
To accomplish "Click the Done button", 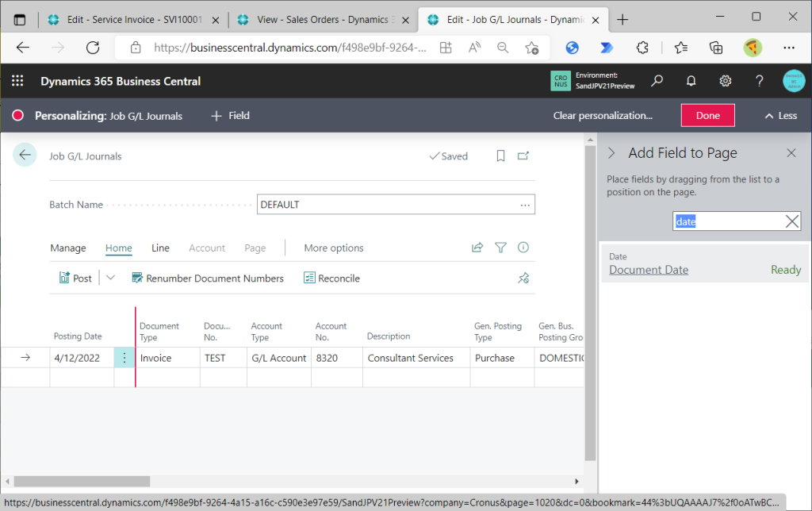I will tap(707, 116).
